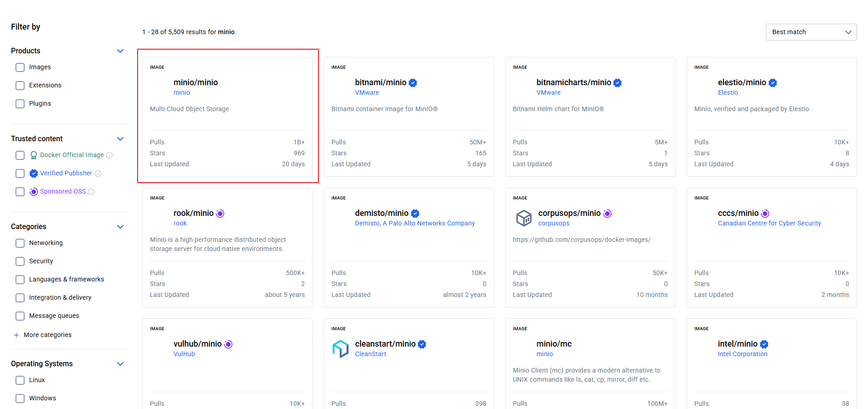The height and width of the screenshot is (409, 868).
Task: Open elestio/minio repository
Action: 742,82
